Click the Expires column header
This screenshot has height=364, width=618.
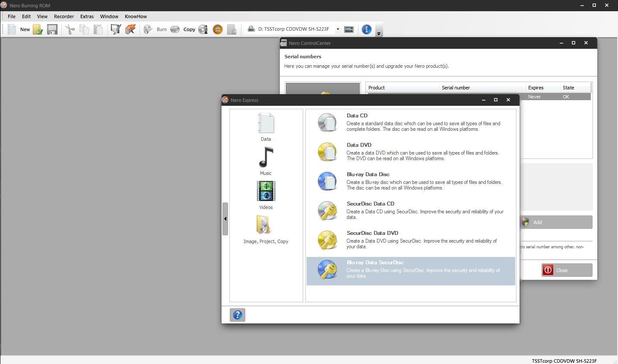(x=543, y=88)
